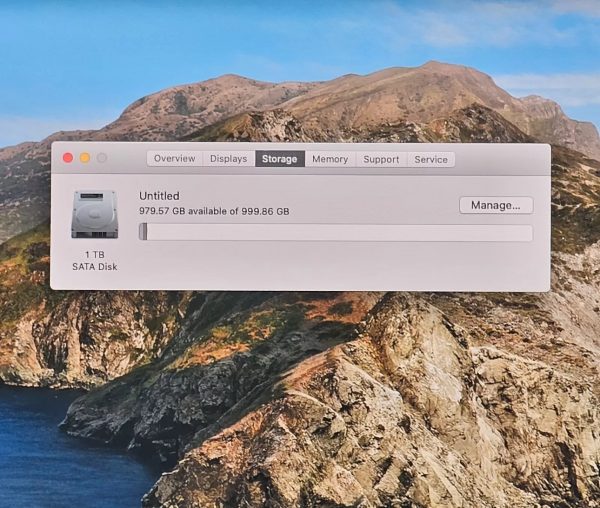Select the Untitled volume name
This screenshot has height=508, width=600.
[159, 196]
